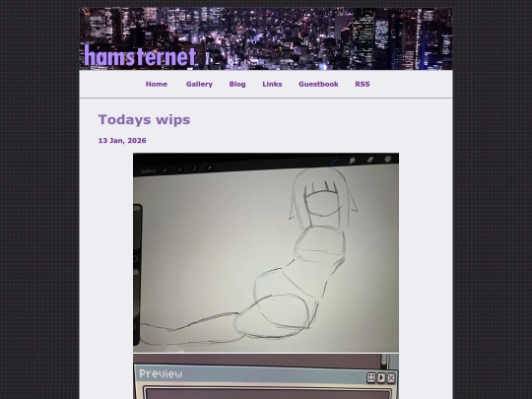Go to the Gallery page
Screen dimensions: 532x399
199,84
